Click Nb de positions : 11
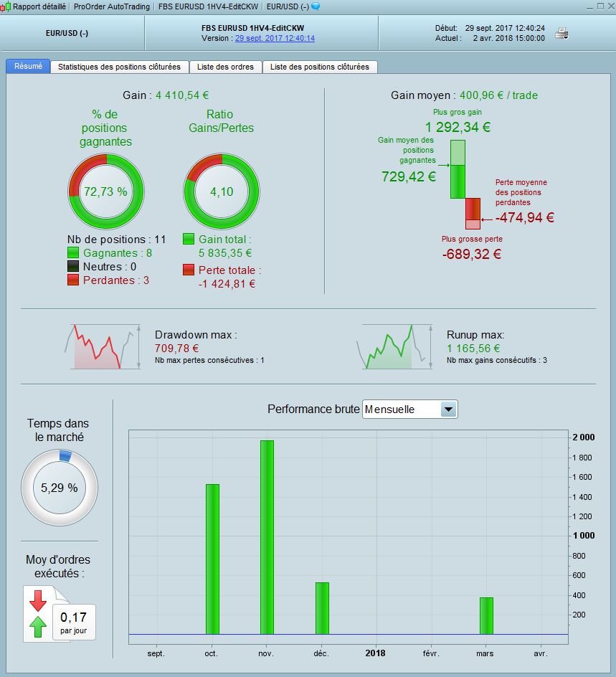 (x=117, y=240)
